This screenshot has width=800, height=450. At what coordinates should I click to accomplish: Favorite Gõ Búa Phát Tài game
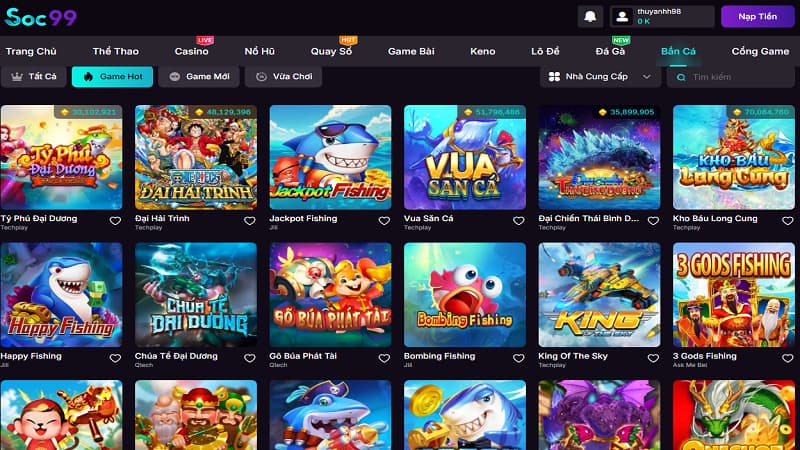pyautogui.click(x=384, y=358)
